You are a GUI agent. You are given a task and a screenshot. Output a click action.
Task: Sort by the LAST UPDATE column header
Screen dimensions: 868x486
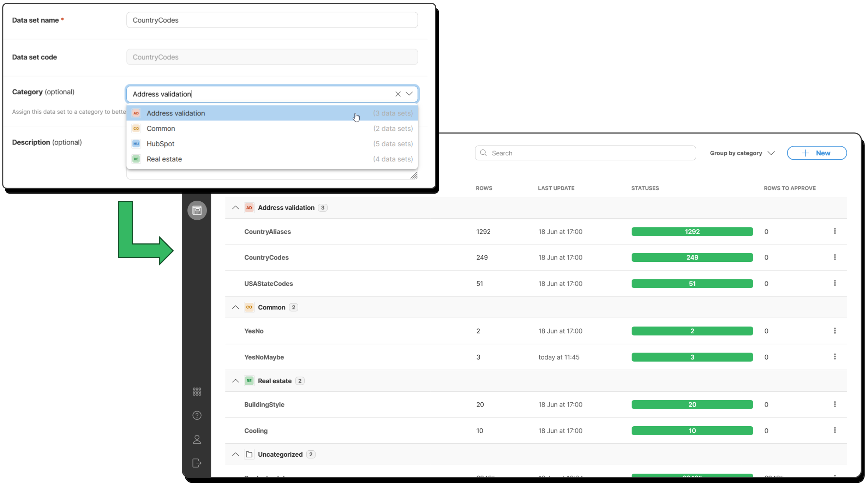pyautogui.click(x=556, y=188)
